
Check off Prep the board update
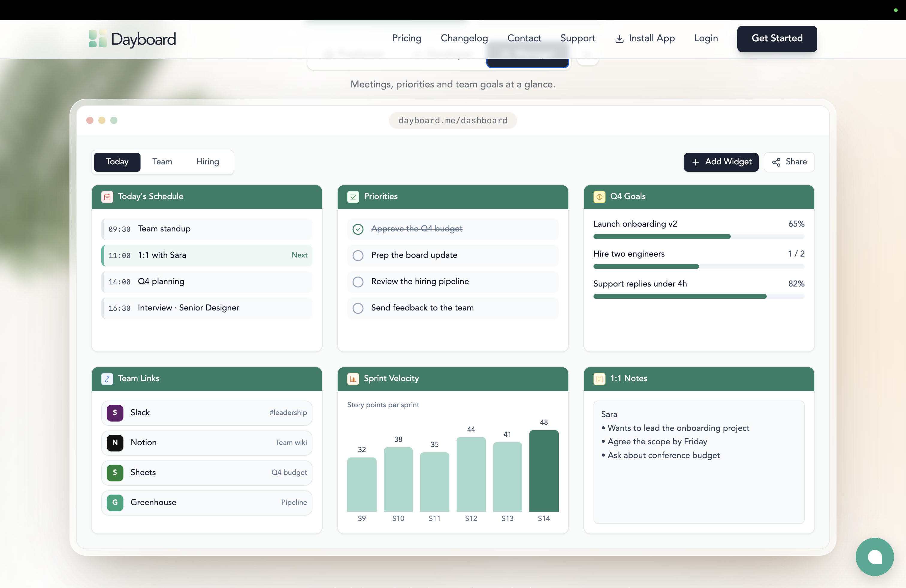tap(358, 255)
